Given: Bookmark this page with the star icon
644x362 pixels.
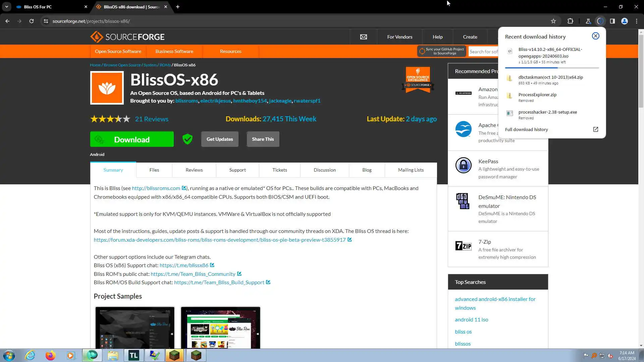Looking at the screenshot, I should coord(553,21).
